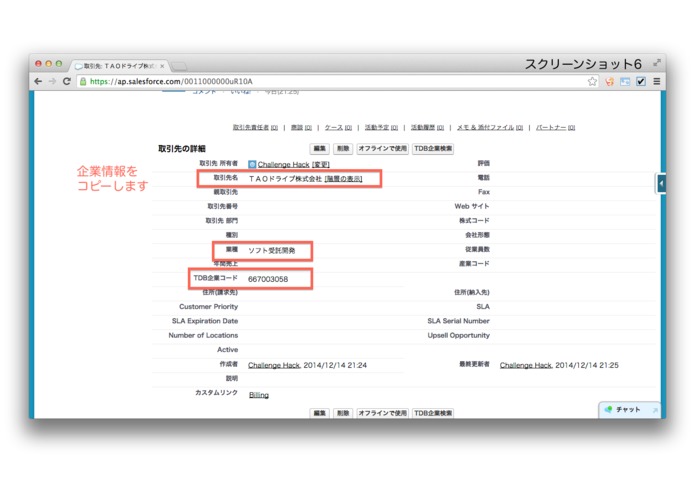The height and width of the screenshot is (494, 695).
Task: Open owner Challenge Hack profile link
Action: pyautogui.click(x=284, y=164)
